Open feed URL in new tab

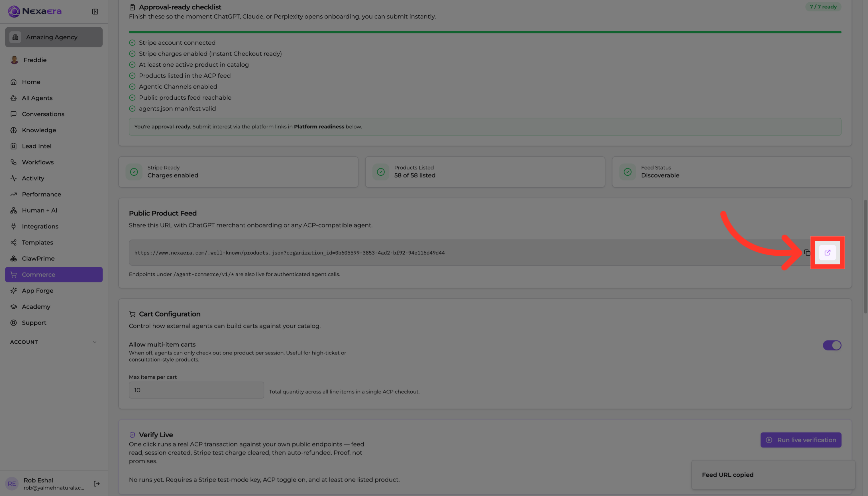828,253
